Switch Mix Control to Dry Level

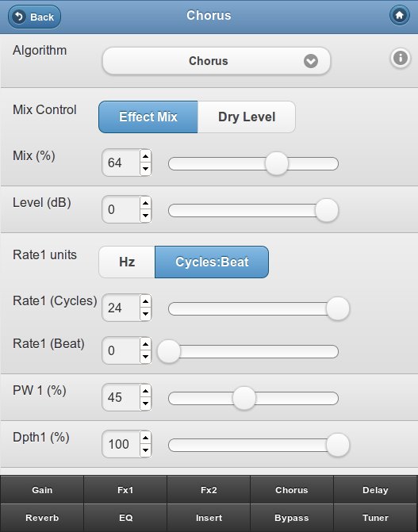click(x=247, y=117)
